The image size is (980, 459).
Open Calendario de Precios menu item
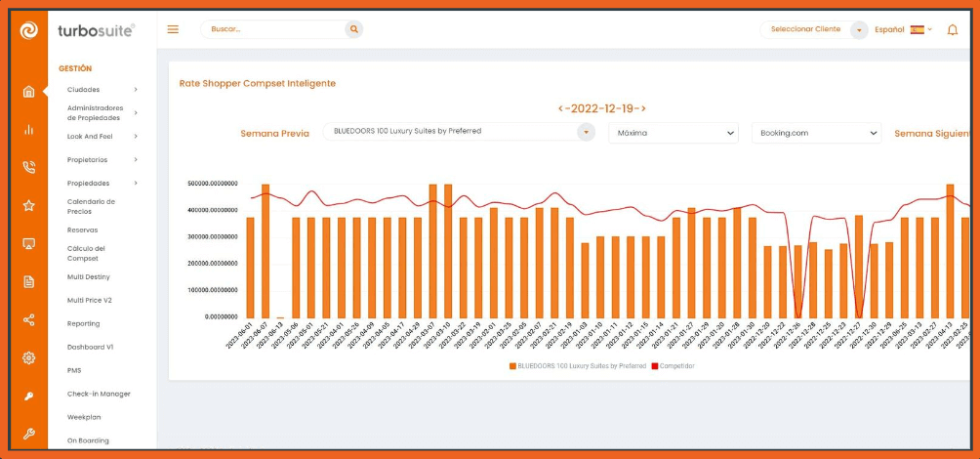coord(92,206)
